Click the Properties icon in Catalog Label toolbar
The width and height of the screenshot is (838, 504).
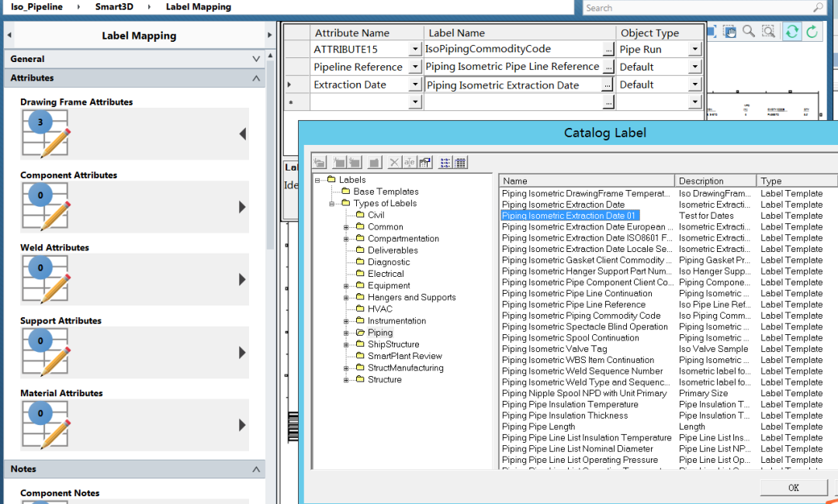click(425, 162)
